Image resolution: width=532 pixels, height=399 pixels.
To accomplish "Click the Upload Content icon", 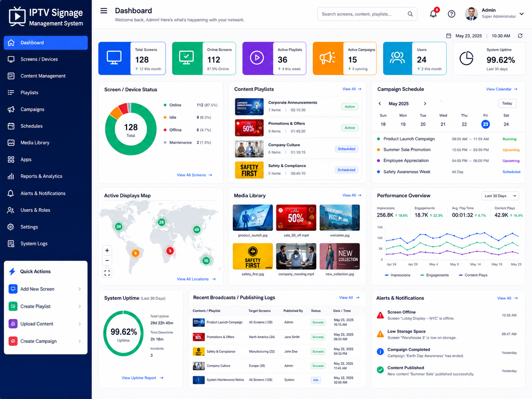I will point(13,324).
